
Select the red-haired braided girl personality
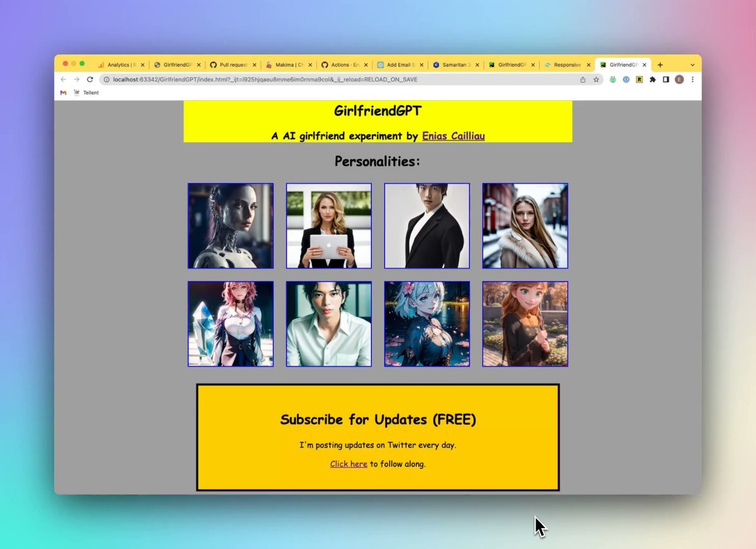pos(525,324)
